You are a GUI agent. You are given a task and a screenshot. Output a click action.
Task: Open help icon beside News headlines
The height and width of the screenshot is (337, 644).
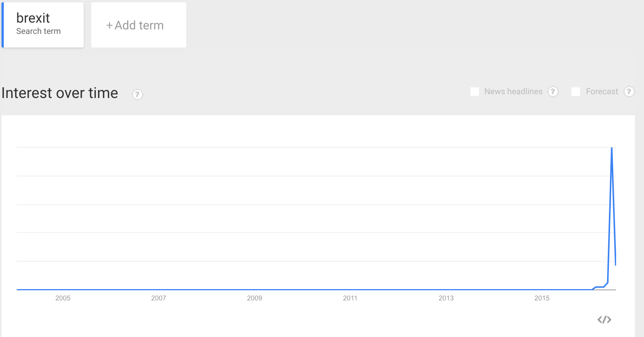click(553, 92)
